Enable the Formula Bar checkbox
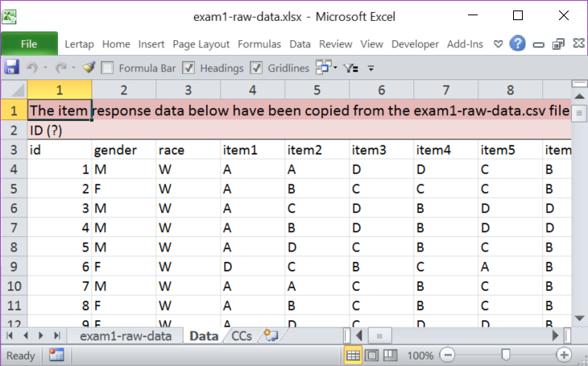Image resolution: width=588 pixels, height=366 pixels. (x=108, y=69)
